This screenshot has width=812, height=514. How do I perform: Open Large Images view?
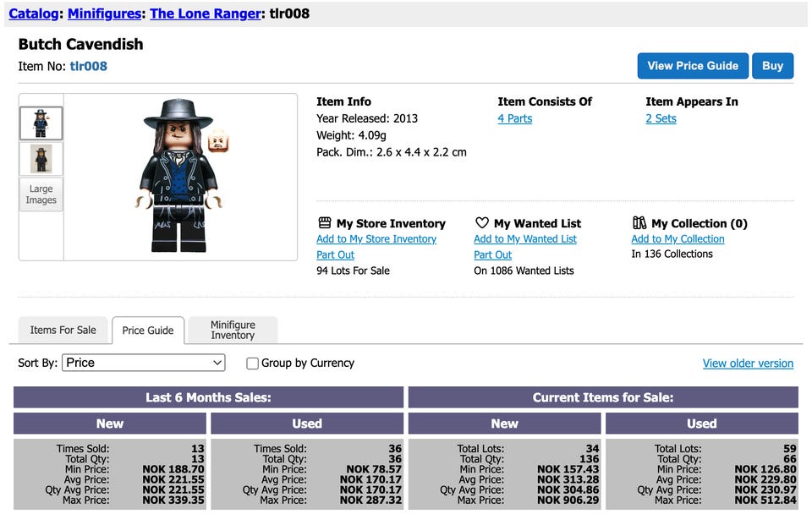pyautogui.click(x=41, y=194)
